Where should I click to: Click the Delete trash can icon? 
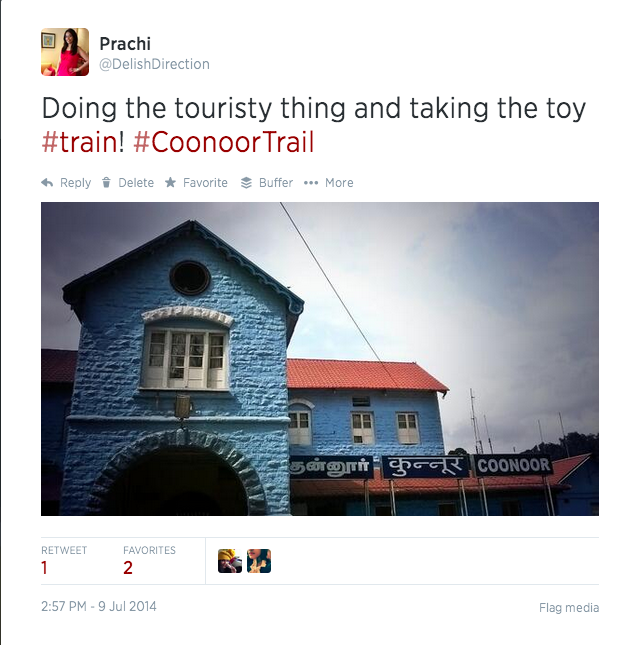pyautogui.click(x=107, y=183)
